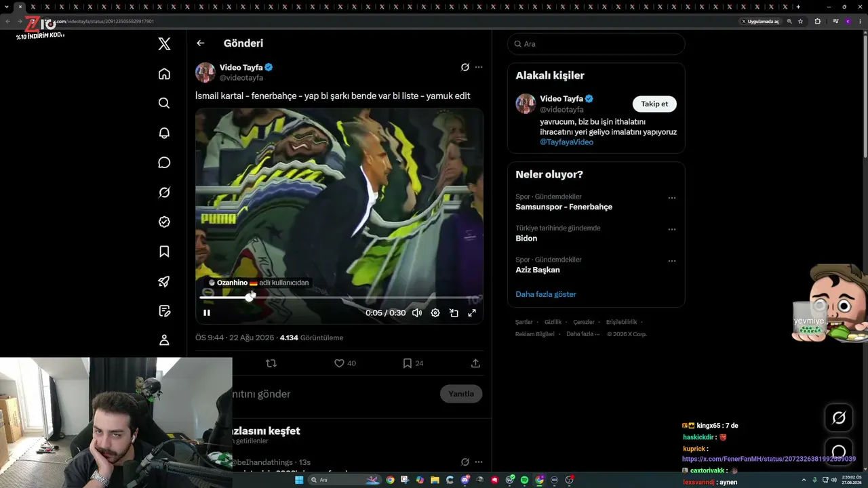Open the Notifications bell in the sidebar
The image size is (868, 488).
click(x=164, y=133)
